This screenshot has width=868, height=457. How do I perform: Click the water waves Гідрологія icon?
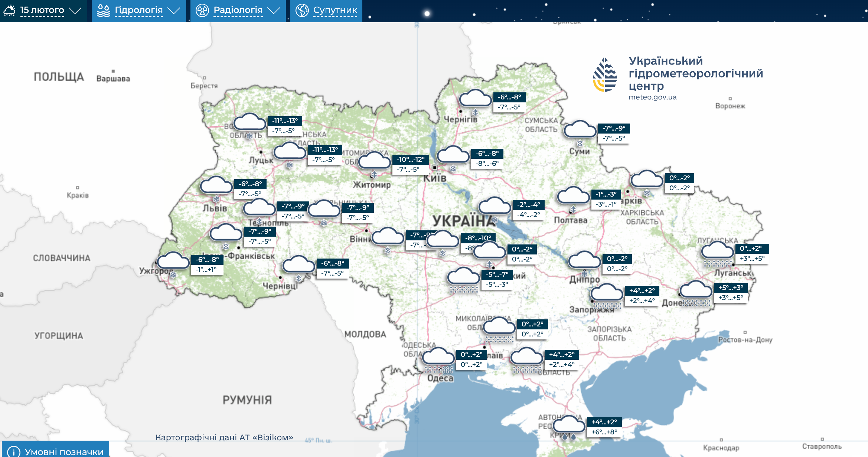(x=103, y=10)
